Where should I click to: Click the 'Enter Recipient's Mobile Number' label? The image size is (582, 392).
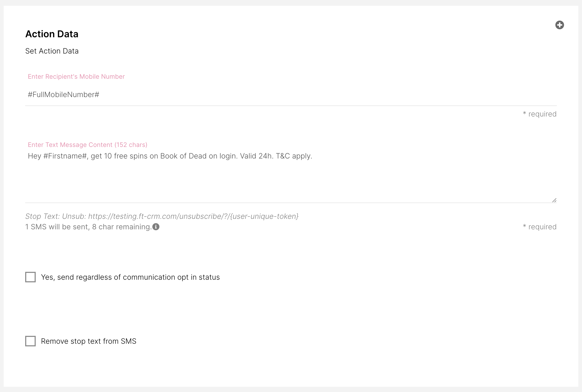(76, 77)
